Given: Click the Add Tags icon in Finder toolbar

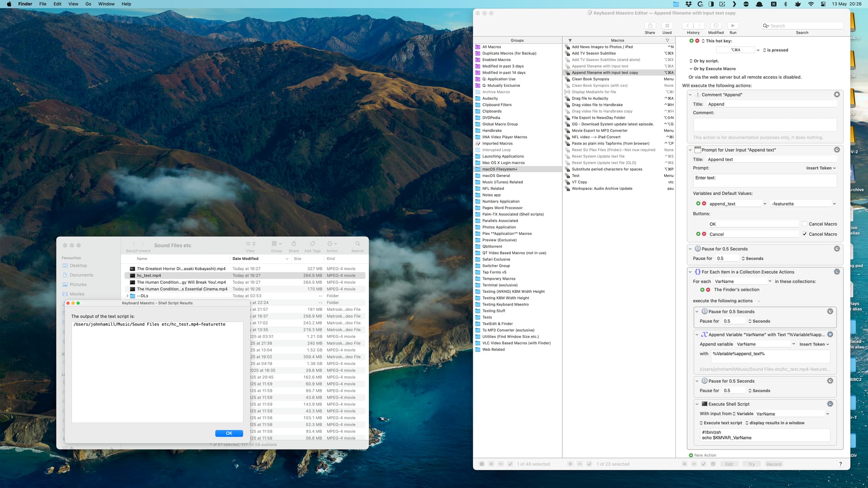Looking at the screenshot, I should [312, 244].
